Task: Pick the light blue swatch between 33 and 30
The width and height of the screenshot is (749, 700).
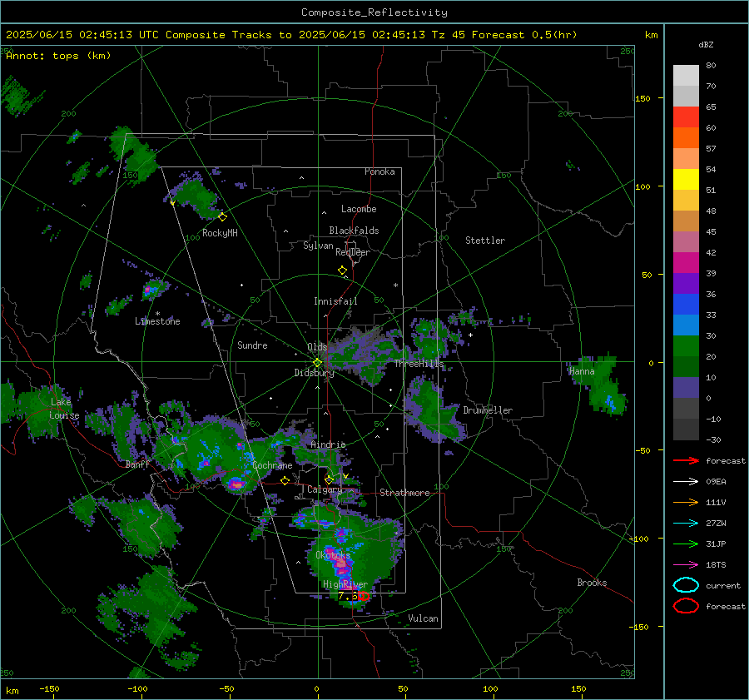Action: 686,325
